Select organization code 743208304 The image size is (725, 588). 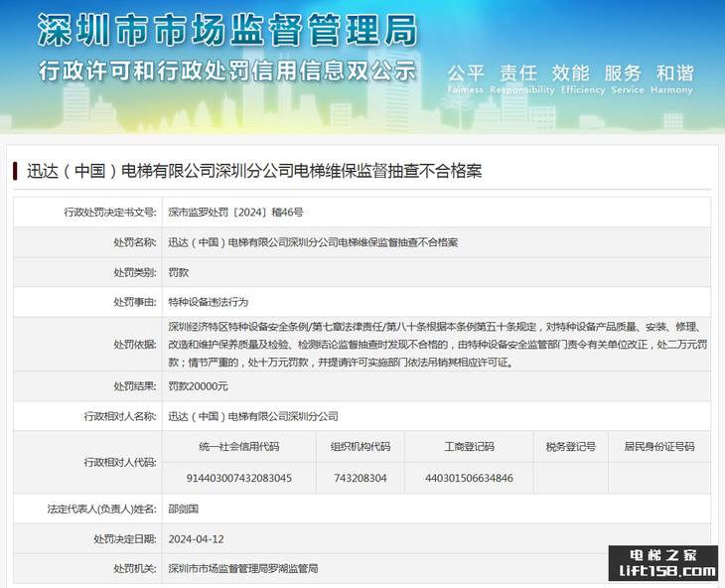361,478
